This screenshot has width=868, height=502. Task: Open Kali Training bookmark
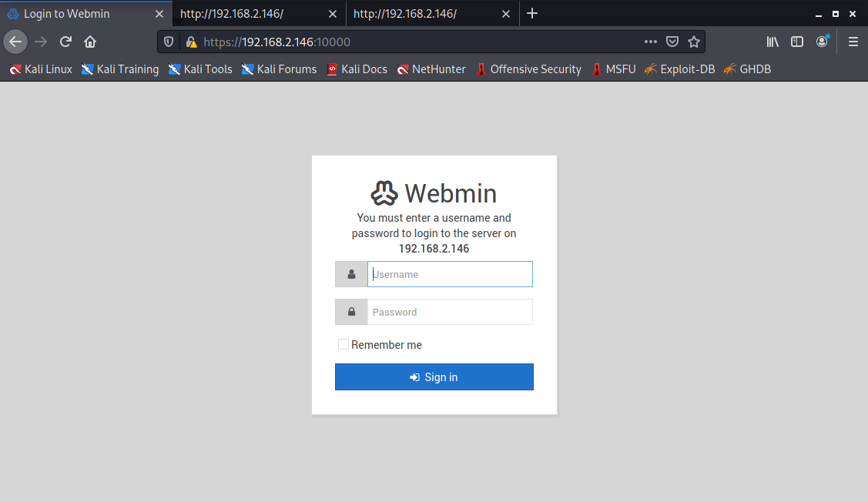click(120, 69)
